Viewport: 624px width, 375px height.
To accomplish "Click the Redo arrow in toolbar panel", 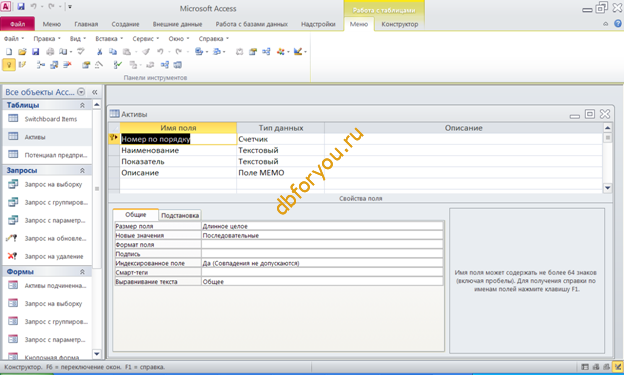I will click(178, 52).
